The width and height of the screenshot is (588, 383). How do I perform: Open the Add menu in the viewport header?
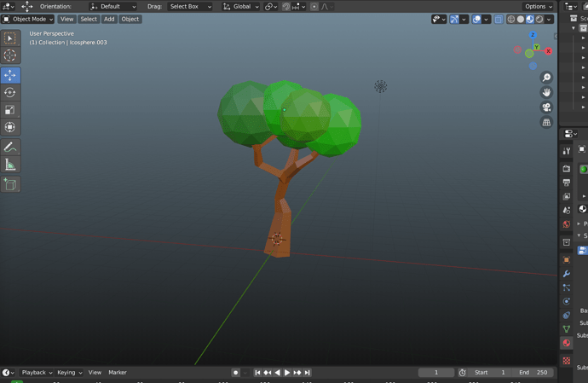(x=109, y=19)
